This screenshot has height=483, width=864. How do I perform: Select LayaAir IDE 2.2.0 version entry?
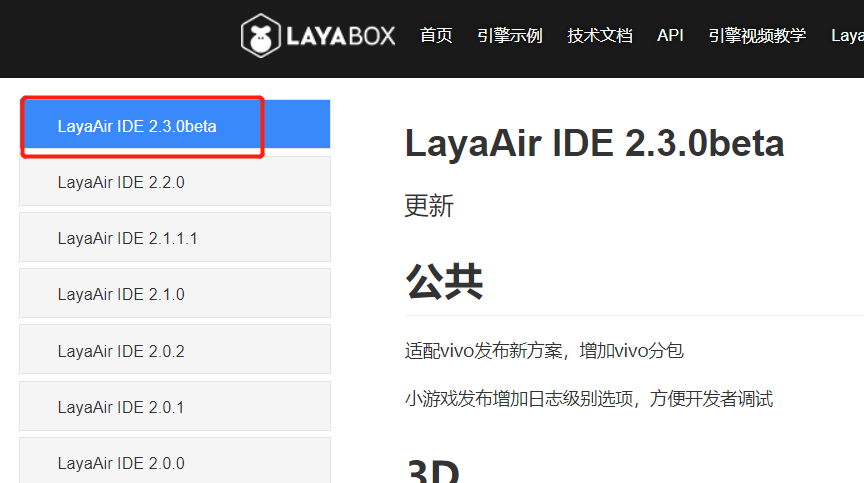click(x=175, y=181)
